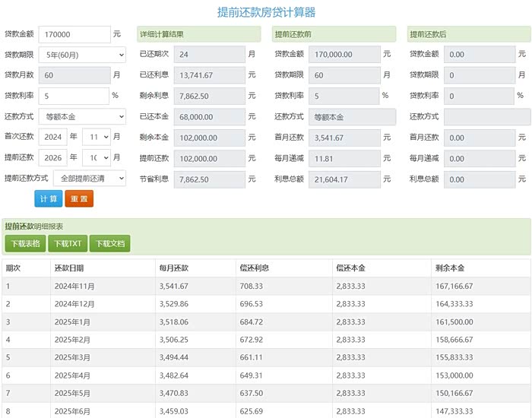Click the green 下载表格 button
This screenshot has width=532, height=418.
[24, 244]
